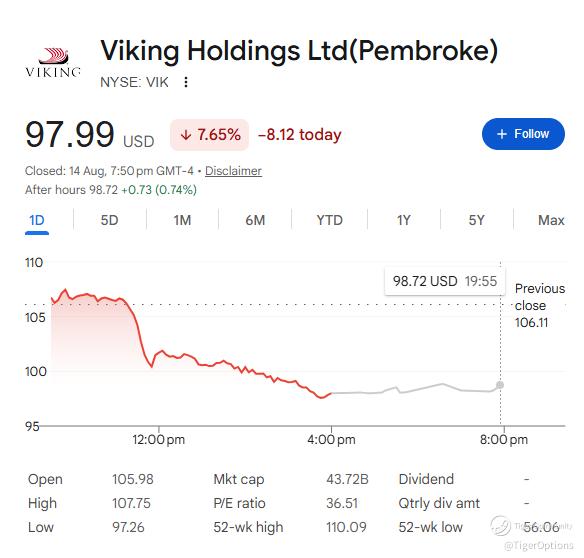Click the 12:00 pm axis label
The height and width of the screenshot is (558, 584).
158,440
